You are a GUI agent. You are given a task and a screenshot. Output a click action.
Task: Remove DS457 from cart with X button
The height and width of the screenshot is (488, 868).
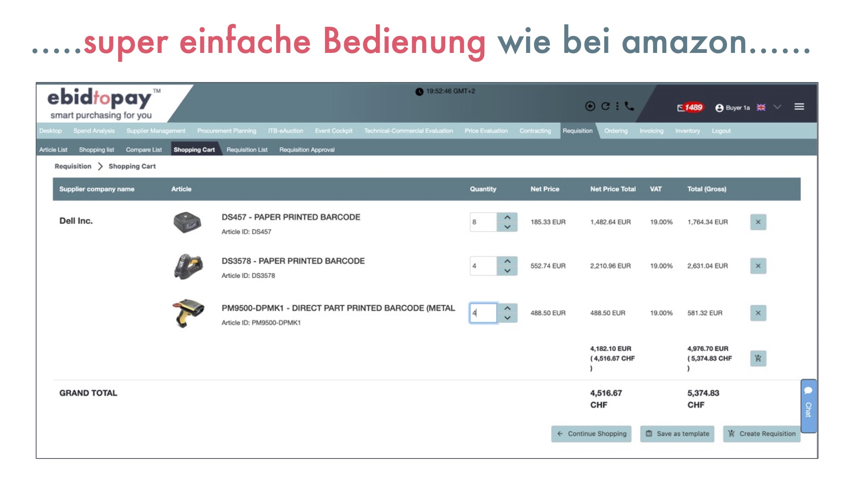(x=758, y=222)
